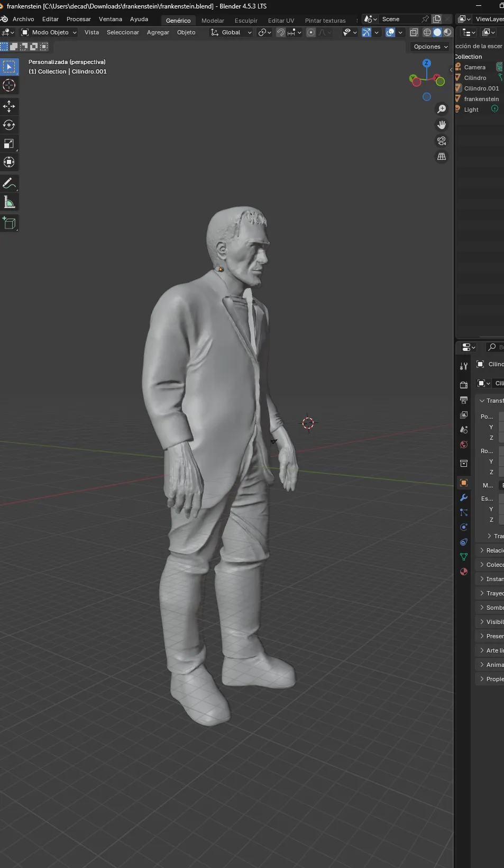Switch to solid viewport shading
Image resolution: width=504 pixels, height=868 pixels.
[437, 32]
